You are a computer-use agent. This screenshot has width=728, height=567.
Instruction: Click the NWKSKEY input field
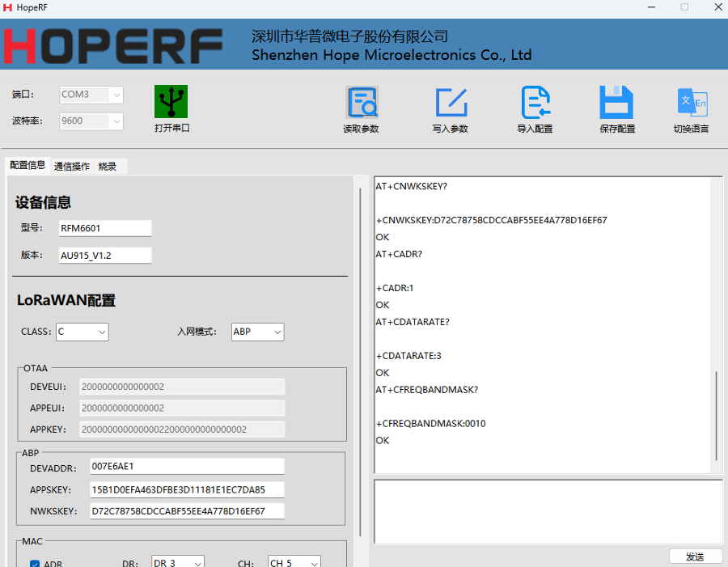click(x=187, y=511)
